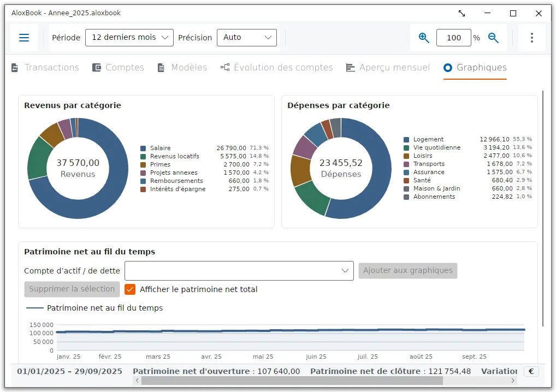
Task: Click the Logement legend color swatch
Action: [x=406, y=140]
